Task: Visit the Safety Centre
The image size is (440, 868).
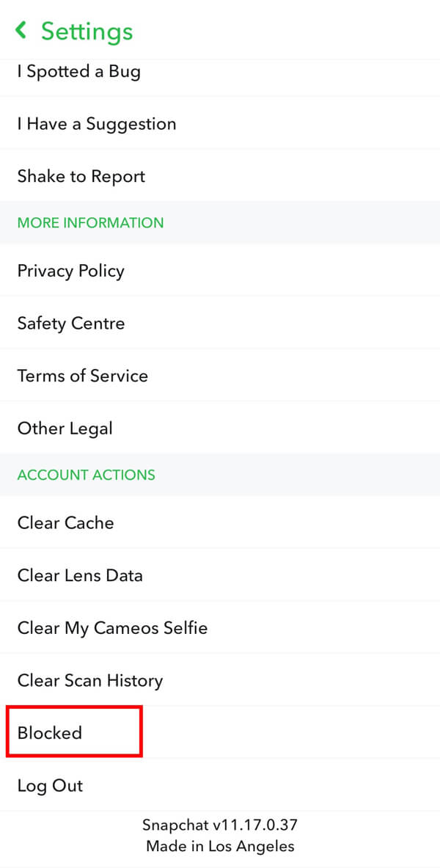Action: (70, 323)
